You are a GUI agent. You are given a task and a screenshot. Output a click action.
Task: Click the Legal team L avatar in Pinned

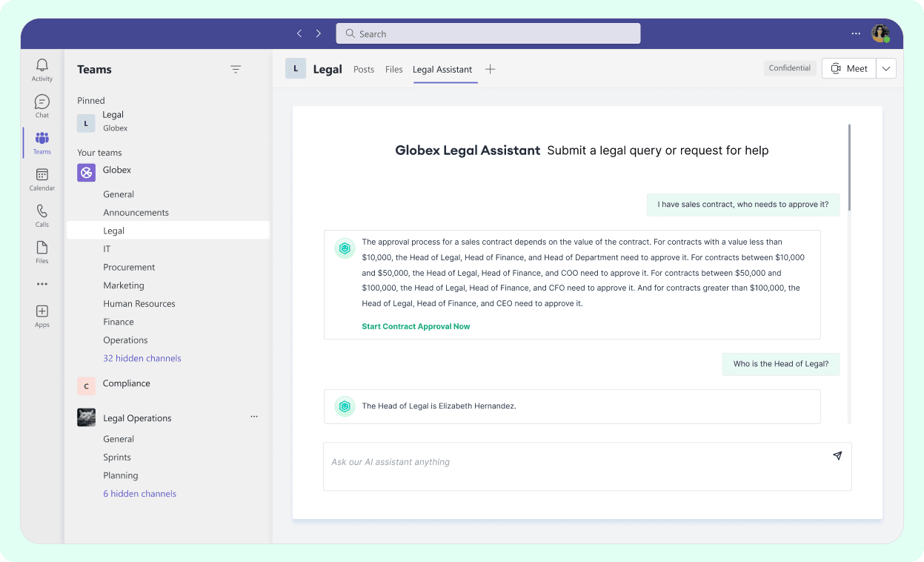[86, 123]
